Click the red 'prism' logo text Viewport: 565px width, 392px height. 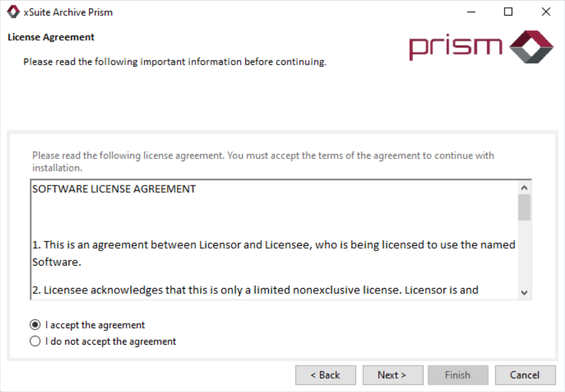[x=455, y=47]
